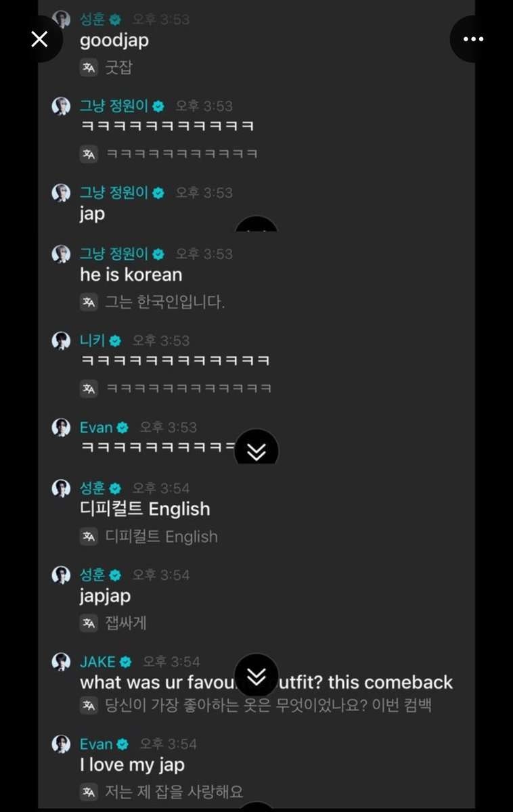Viewport: 513px width, 812px height.
Task: Open the 그냥 정원이 name above 'he is korean'
Action: point(114,254)
